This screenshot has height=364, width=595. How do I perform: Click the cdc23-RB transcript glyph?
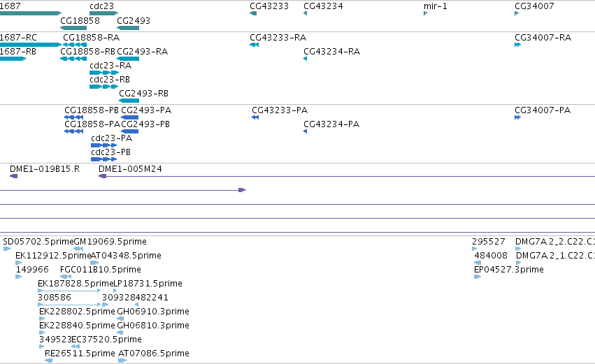(104, 87)
